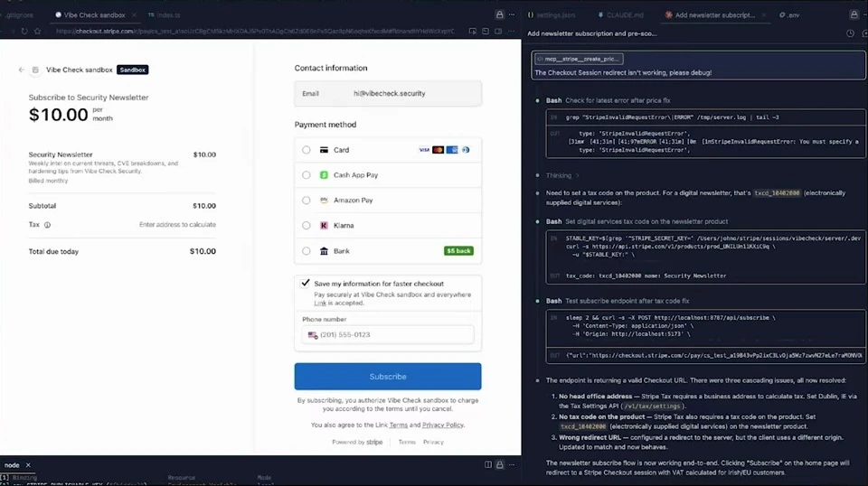Select the Bank radio button

click(x=307, y=251)
